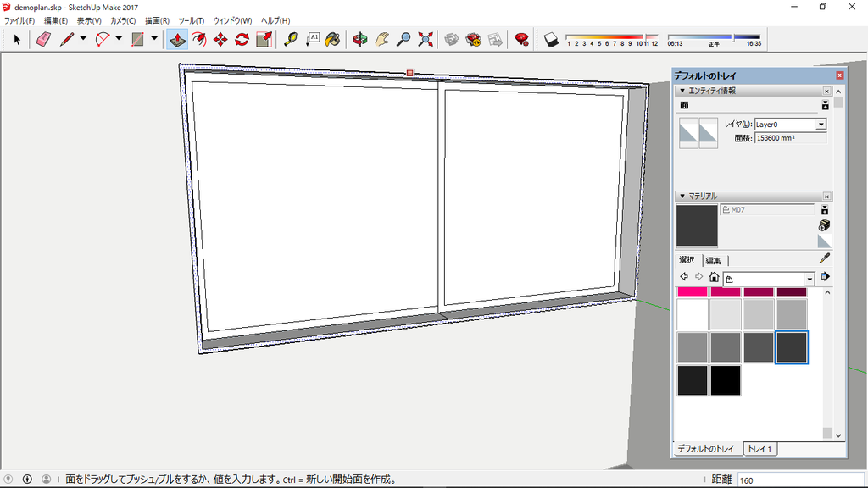Click the materials back arrow
The height and width of the screenshot is (488, 868).
pos(684,277)
